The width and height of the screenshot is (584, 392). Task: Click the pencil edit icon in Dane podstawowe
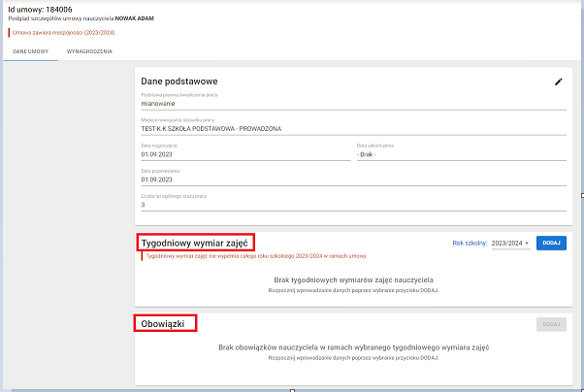click(x=558, y=82)
